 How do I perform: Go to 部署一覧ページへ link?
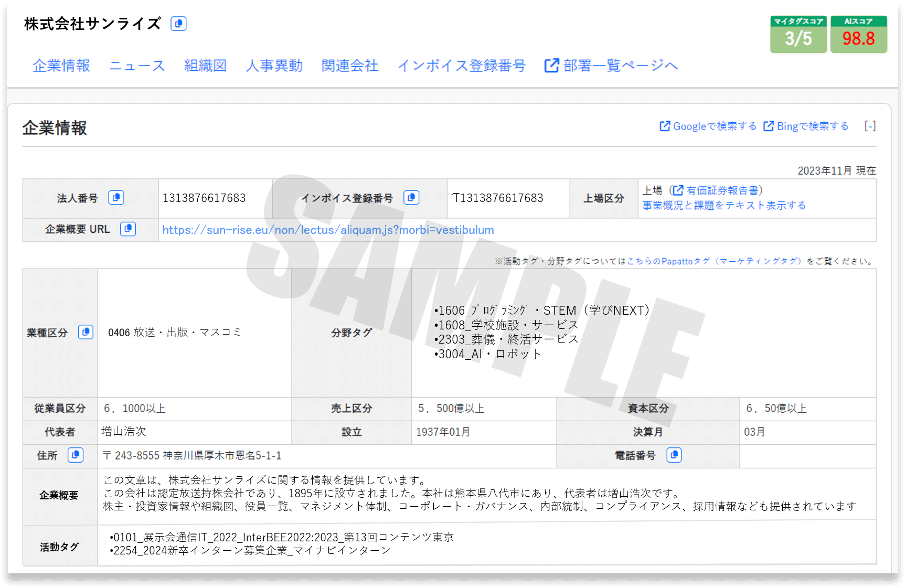pyautogui.click(x=621, y=66)
